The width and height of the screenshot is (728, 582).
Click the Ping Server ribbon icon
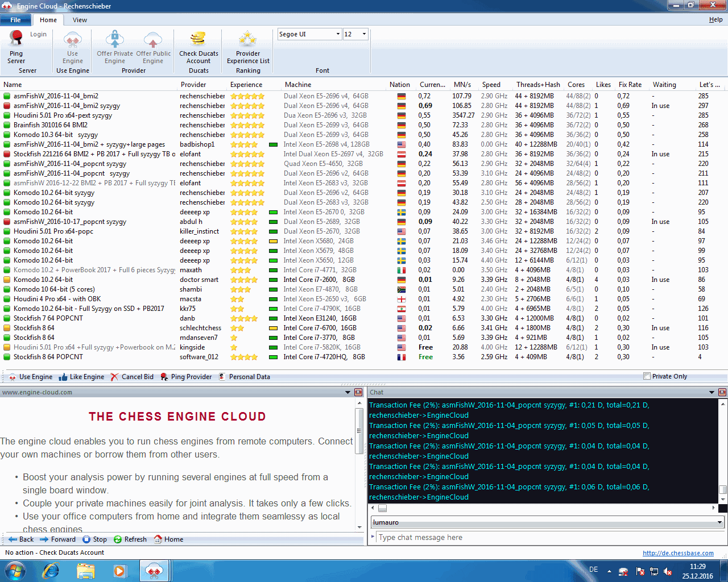pos(16,47)
